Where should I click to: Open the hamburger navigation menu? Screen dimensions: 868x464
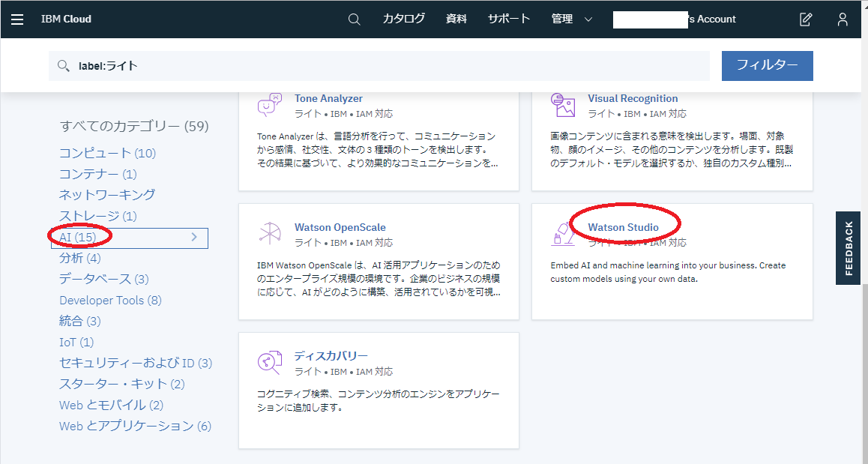coord(17,19)
